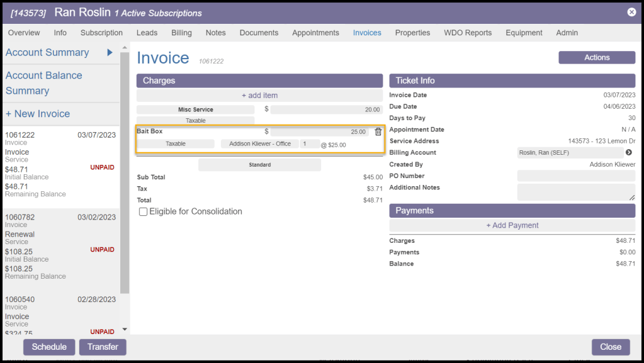This screenshot has width=644, height=363.
Task: Toggle Taxable on Bait Box item
Action: tap(176, 144)
